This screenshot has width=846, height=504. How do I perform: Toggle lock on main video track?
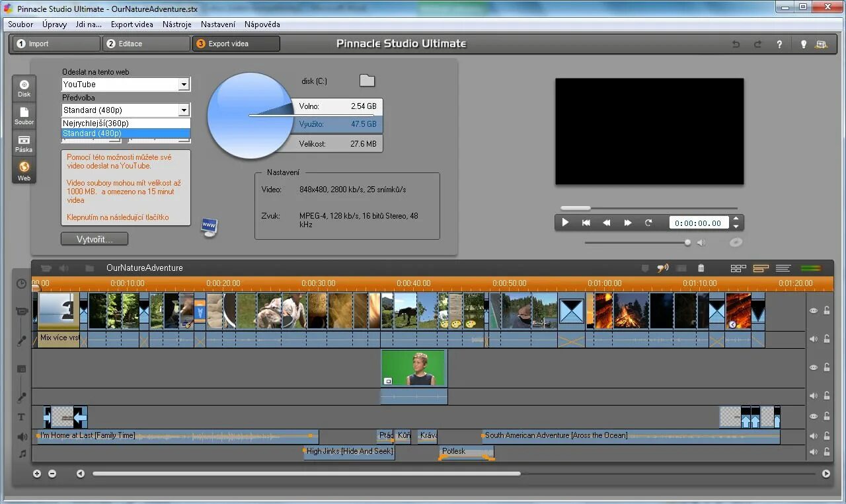(x=827, y=310)
